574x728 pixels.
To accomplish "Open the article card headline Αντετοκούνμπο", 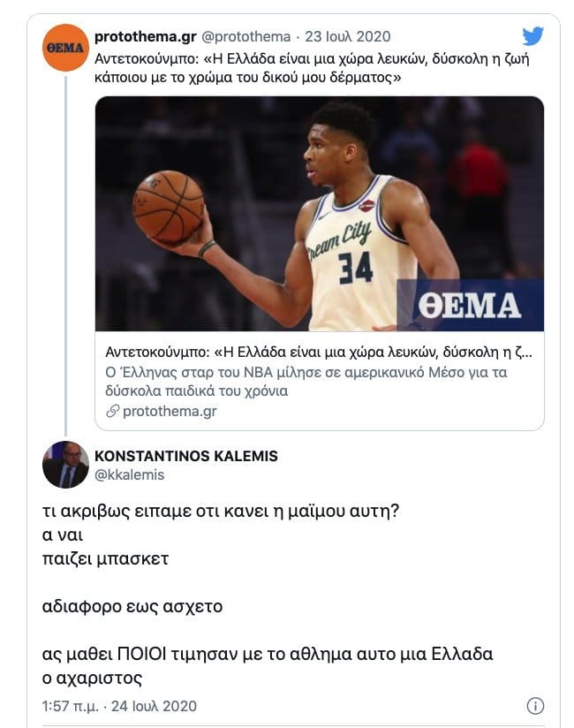I will pos(319,353).
